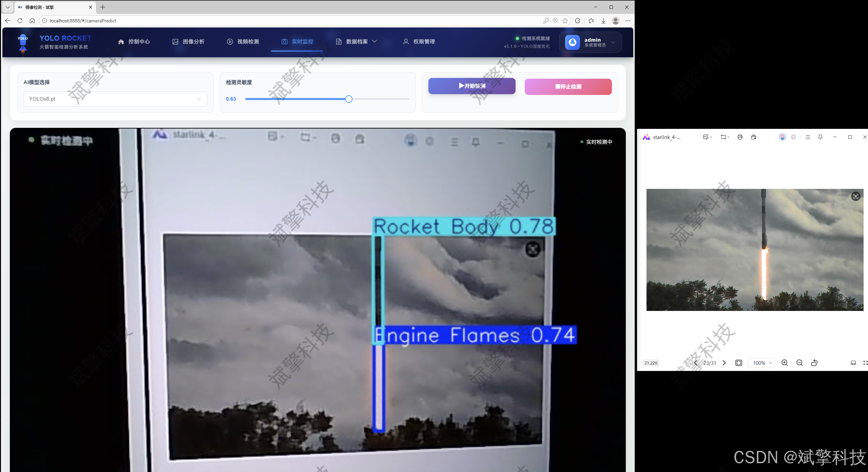Screen dimensions: 868x472
Task: Toggle the thumbnail strip panel icon
Action: click(853, 363)
